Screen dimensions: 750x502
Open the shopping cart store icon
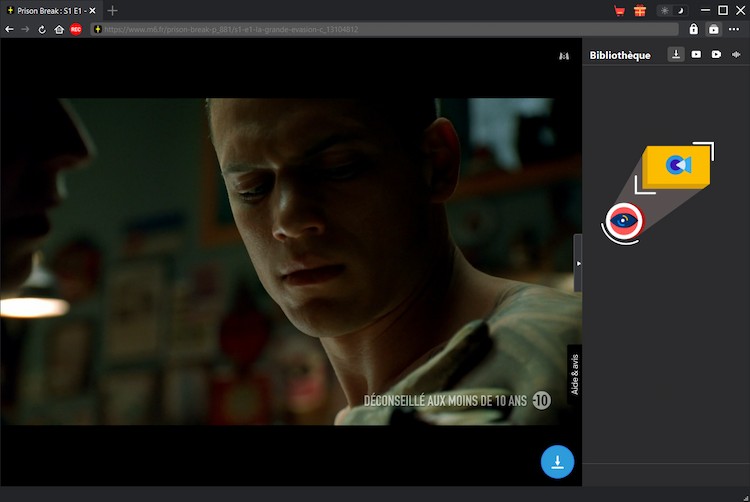click(619, 11)
